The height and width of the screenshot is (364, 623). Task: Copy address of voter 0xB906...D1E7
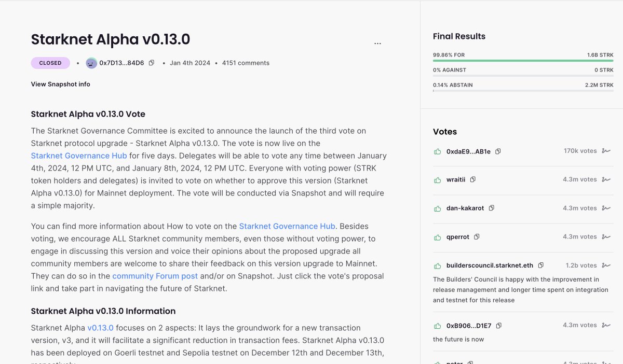499,326
